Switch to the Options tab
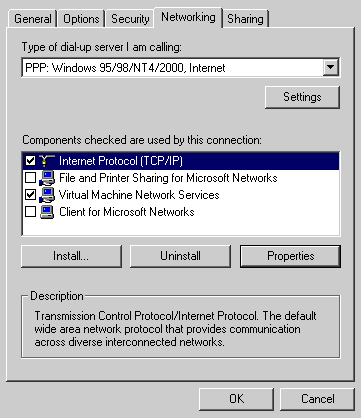This screenshot has width=361, height=418. click(x=81, y=19)
